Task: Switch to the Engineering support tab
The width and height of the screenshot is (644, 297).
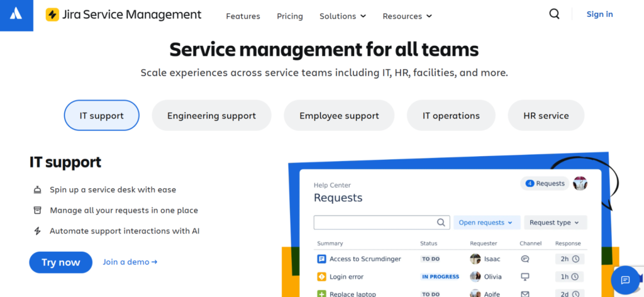Action: click(x=211, y=115)
